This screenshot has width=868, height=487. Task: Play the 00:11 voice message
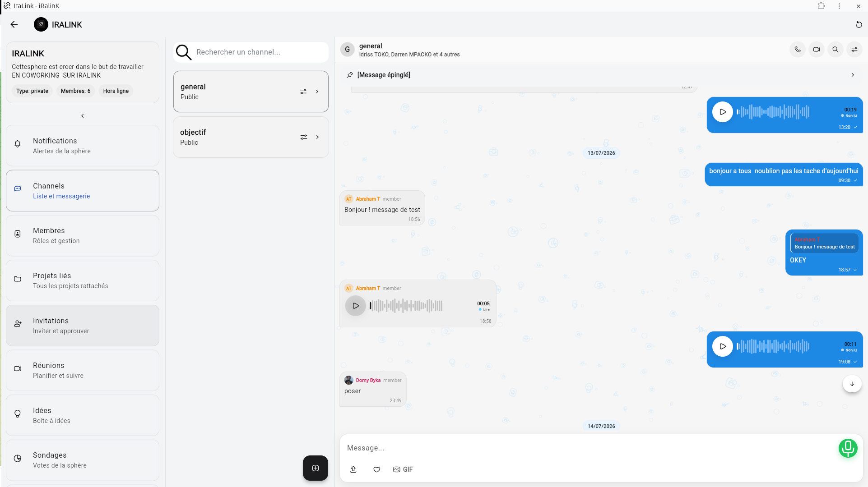(723, 346)
